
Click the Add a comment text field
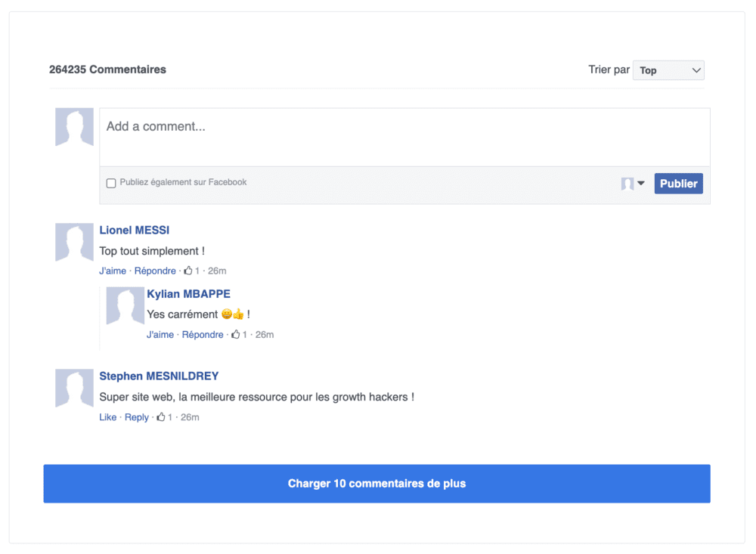pos(404,138)
